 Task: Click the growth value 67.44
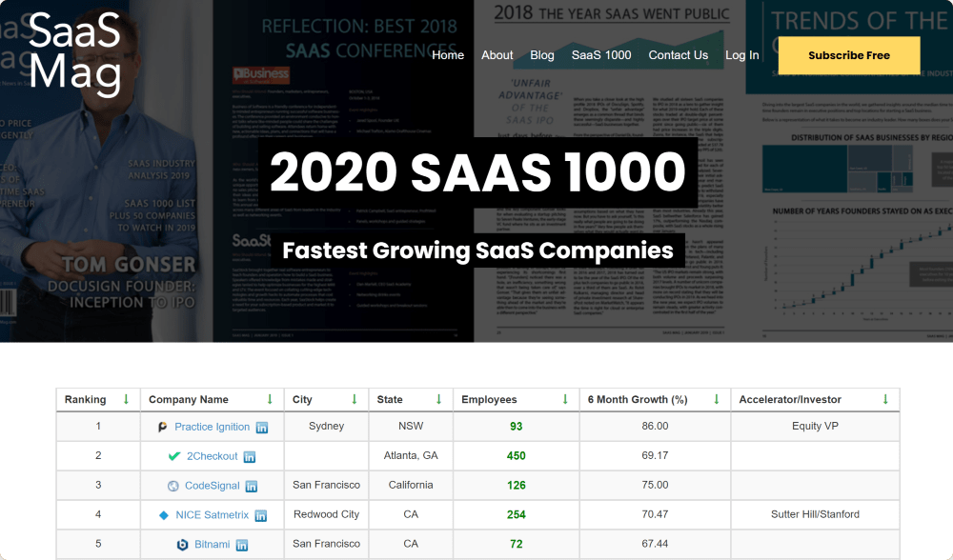656,544
